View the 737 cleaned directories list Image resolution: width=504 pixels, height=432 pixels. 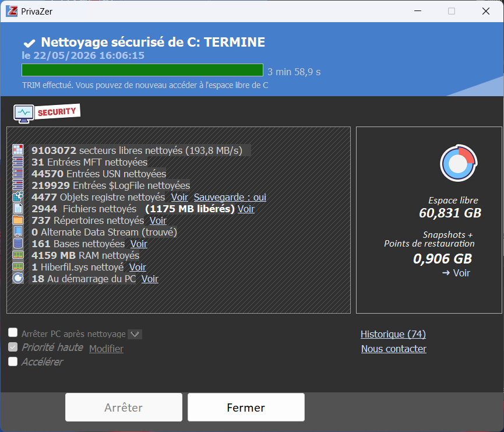(158, 220)
